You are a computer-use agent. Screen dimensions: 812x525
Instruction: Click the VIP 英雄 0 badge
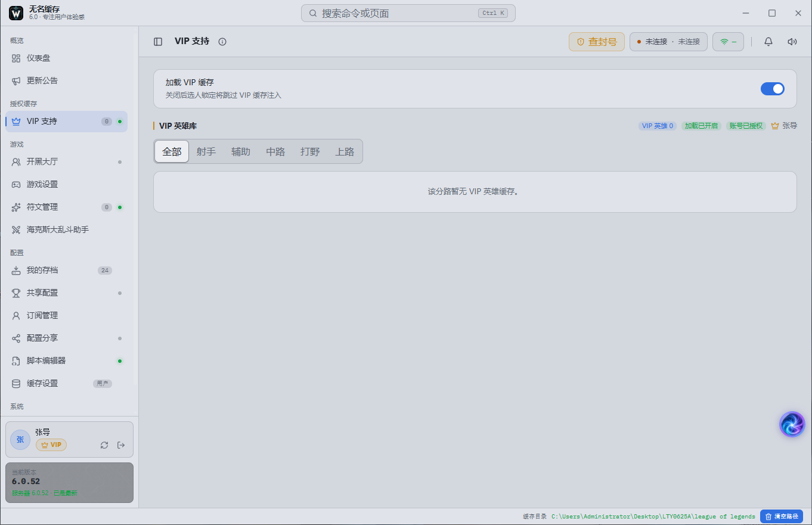point(658,126)
